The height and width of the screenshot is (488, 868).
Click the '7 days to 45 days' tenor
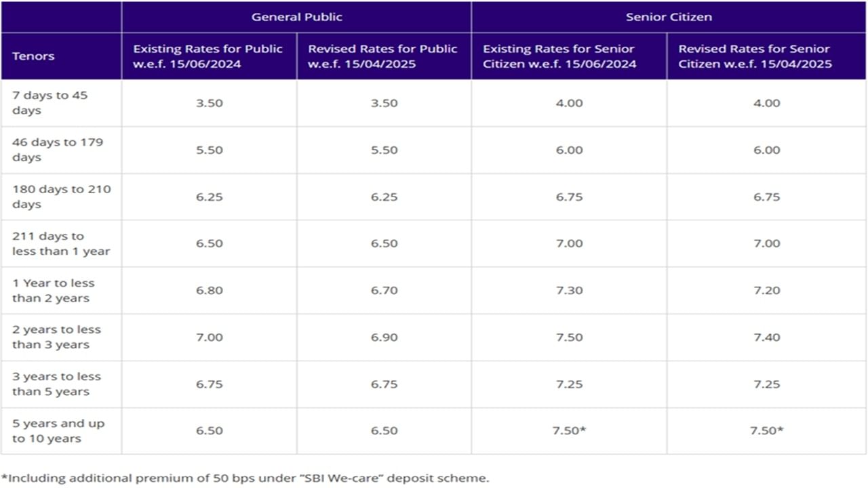(x=50, y=103)
